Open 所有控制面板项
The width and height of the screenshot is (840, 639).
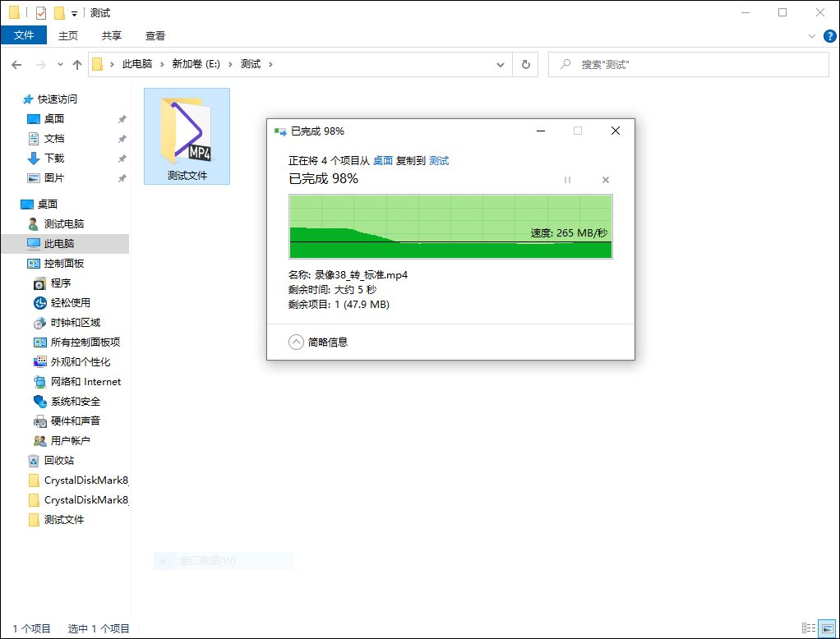85,342
